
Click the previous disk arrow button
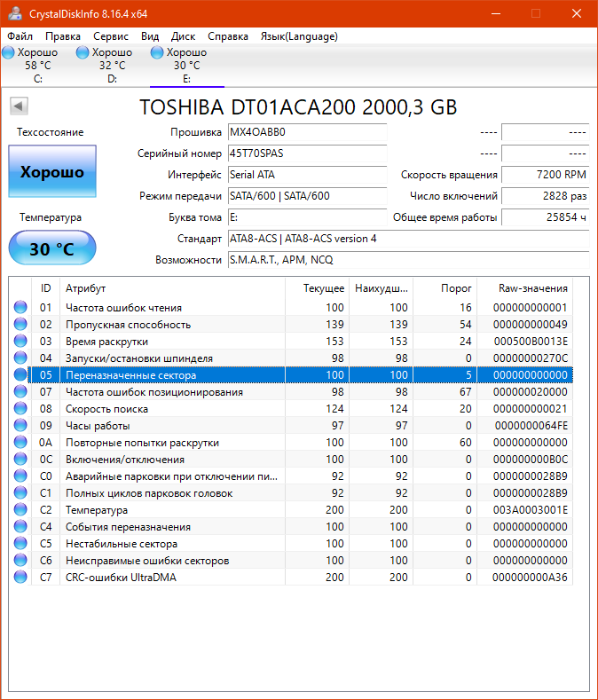19,106
